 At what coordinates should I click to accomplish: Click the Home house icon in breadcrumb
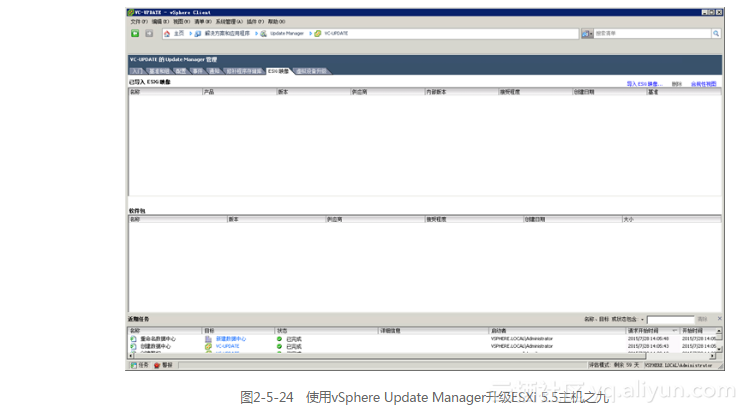167,33
